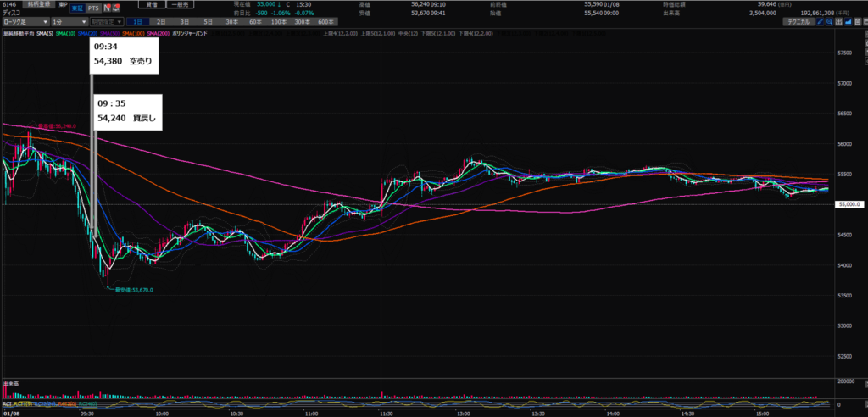Open the 1分 interval dropdown

[x=68, y=21]
